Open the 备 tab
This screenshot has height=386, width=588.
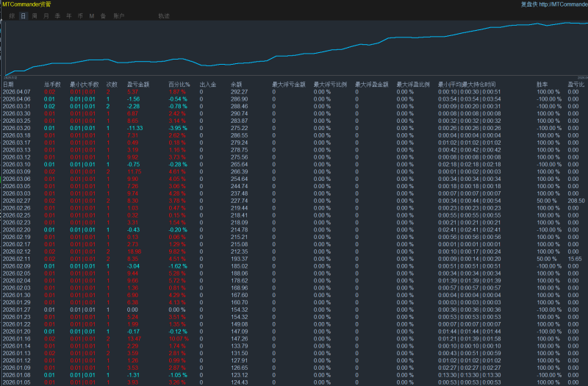[103, 15]
